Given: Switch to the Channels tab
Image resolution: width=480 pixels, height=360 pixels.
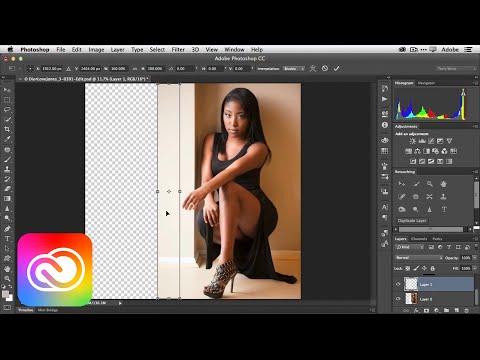Looking at the screenshot, I should coord(419,239).
